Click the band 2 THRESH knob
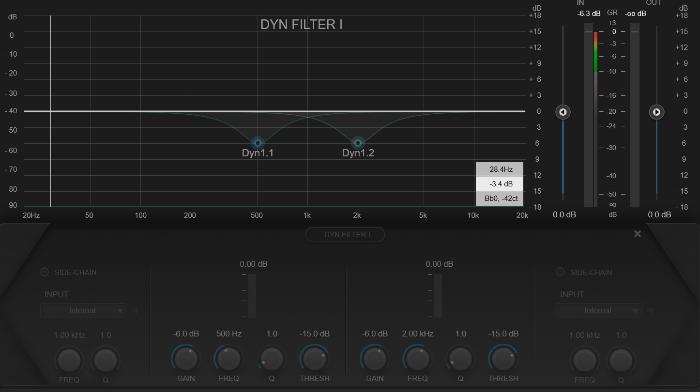Viewport: 700px width, 392px height. point(503,359)
